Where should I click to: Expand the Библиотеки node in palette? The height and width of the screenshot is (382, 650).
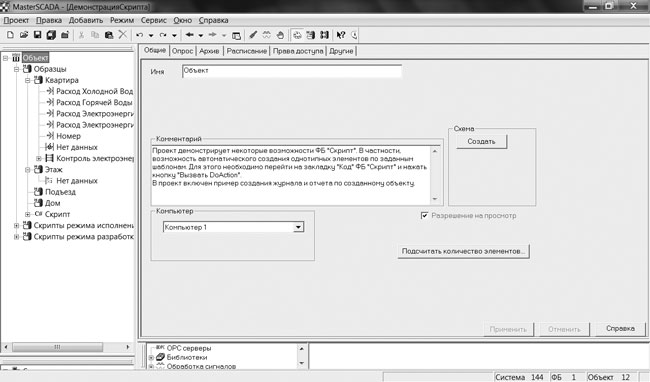(x=151, y=357)
